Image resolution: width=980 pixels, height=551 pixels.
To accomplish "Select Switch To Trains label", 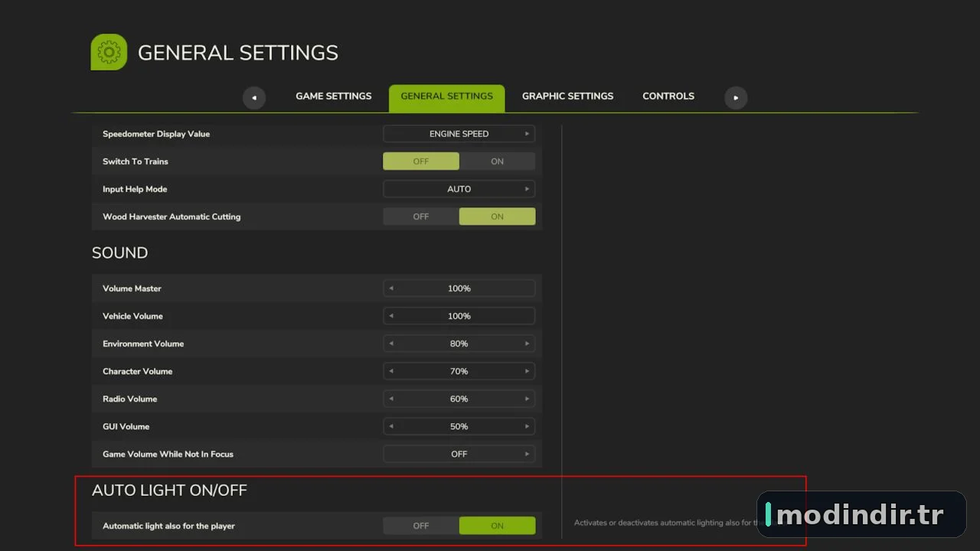I will point(136,161).
